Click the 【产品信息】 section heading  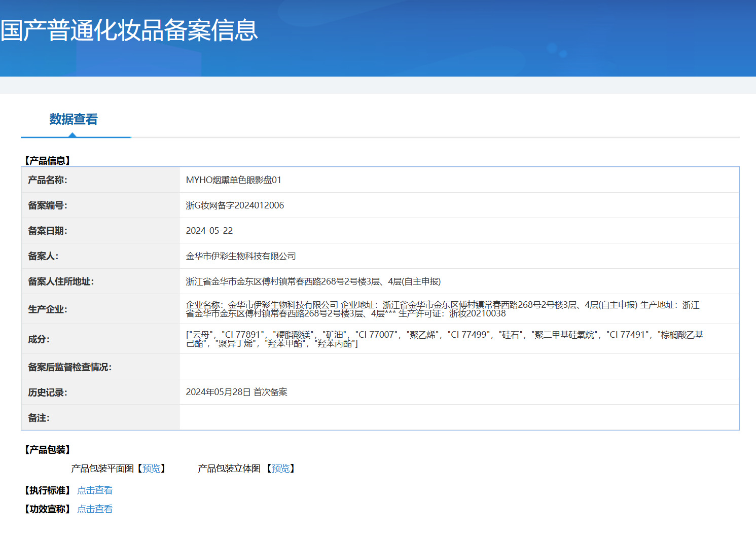(47, 161)
